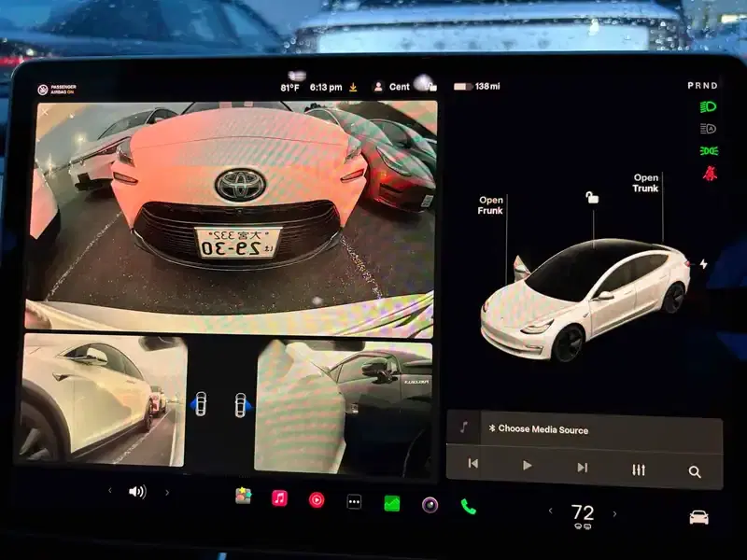The width and height of the screenshot is (747, 560).
Task: Tap the white Model 3 car image
Action: coord(585,300)
